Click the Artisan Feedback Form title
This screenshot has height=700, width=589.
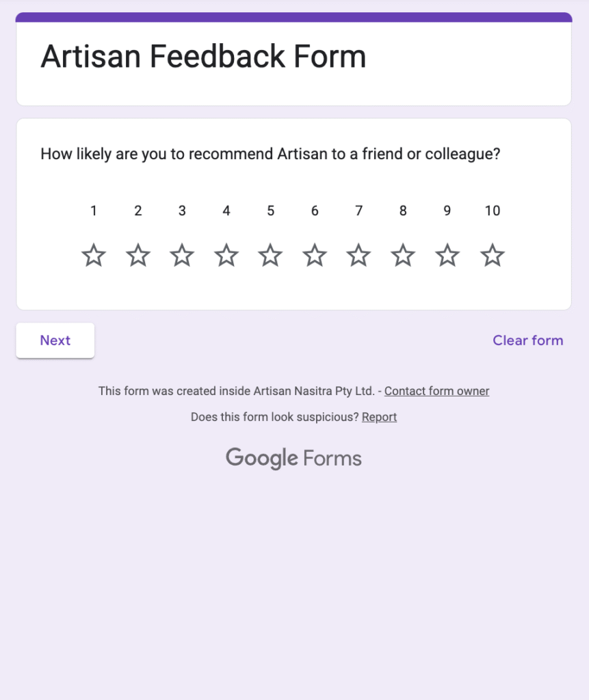(x=203, y=56)
